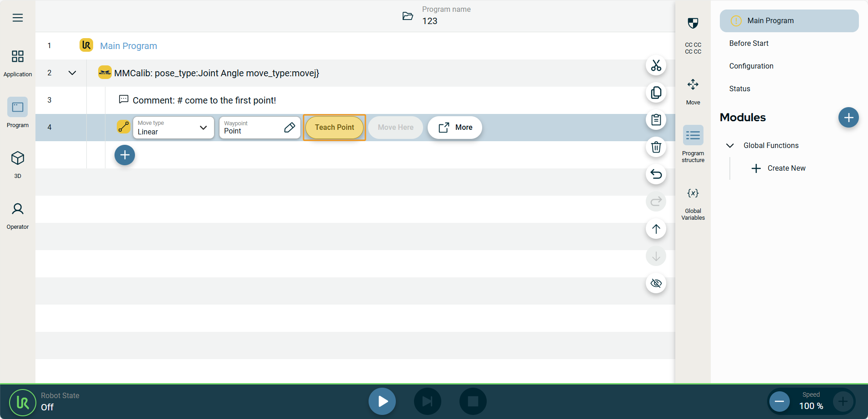Click the Teach Point button
The image size is (868, 419).
pos(334,128)
